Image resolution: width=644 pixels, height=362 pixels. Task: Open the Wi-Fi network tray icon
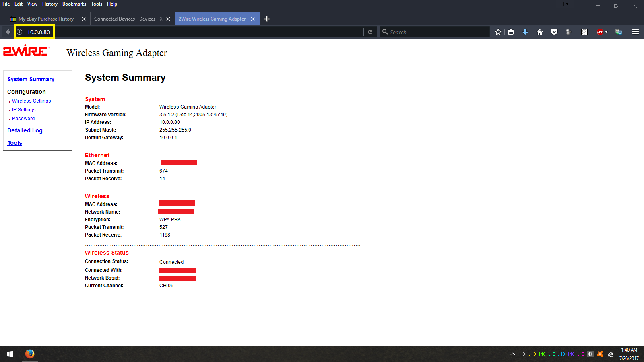pos(611,354)
